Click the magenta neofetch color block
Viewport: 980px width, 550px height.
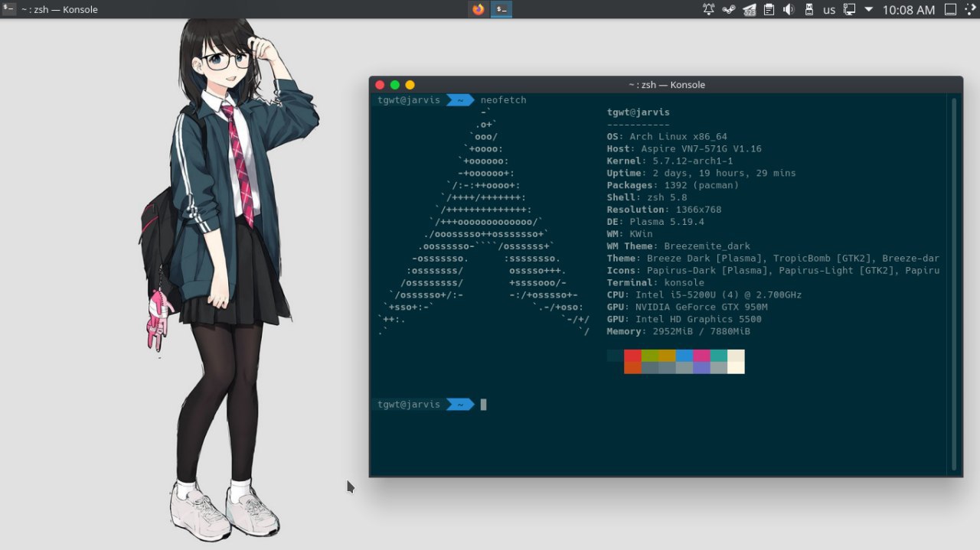(x=701, y=356)
